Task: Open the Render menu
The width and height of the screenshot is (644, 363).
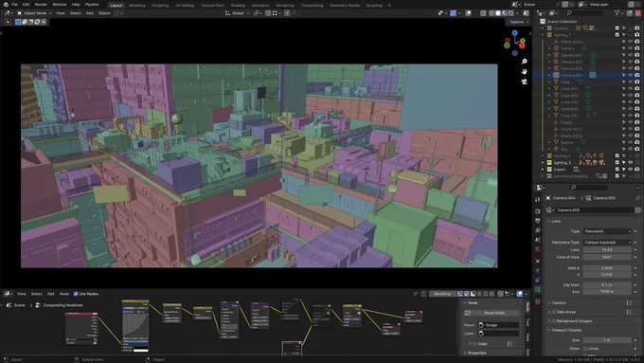Action: [x=41, y=5]
